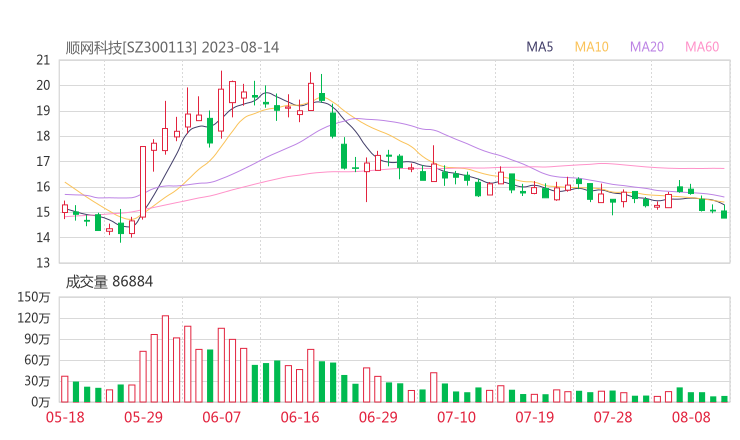Select the tall red candlestick rising from 15 to 17.5
The image size is (740, 440).
coord(143,182)
